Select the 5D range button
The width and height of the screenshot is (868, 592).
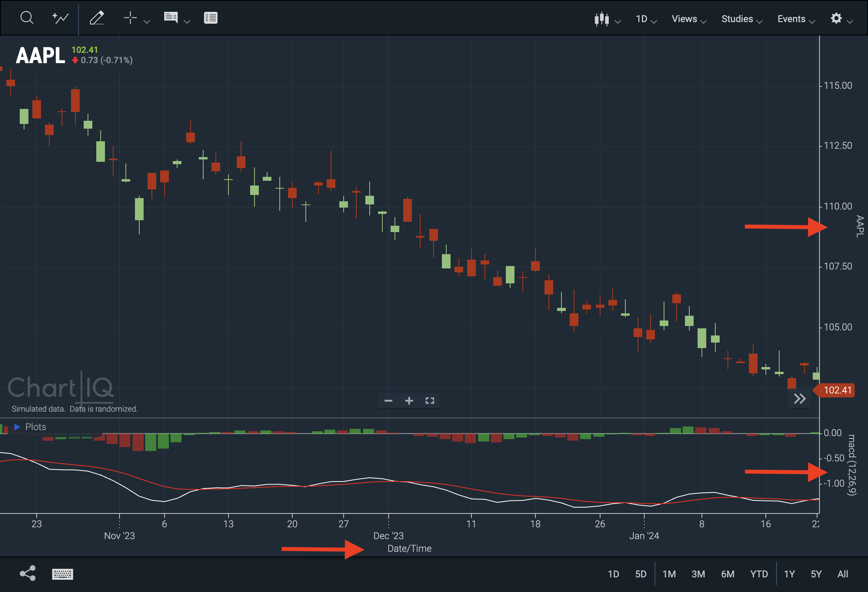[x=641, y=574]
